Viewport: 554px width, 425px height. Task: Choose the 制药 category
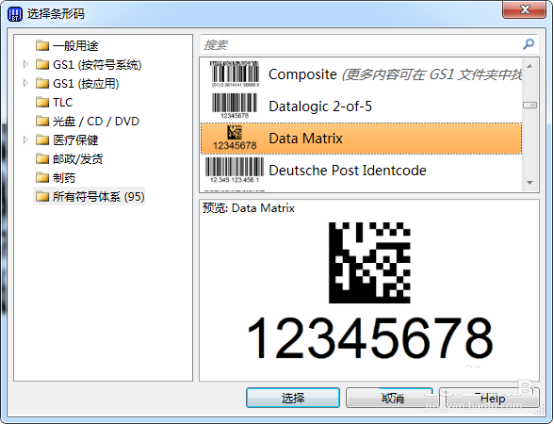pos(64,177)
